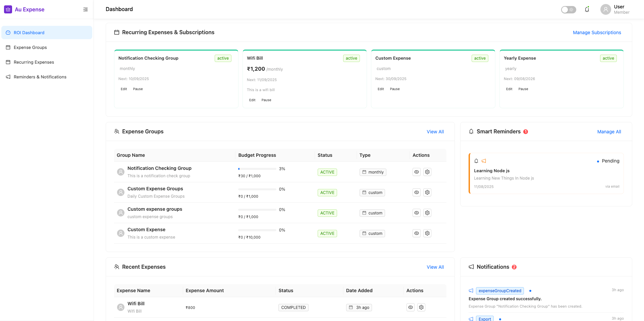
Task: Click the expenseGroupCreated notification megaphone icon
Action: point(471,291)
